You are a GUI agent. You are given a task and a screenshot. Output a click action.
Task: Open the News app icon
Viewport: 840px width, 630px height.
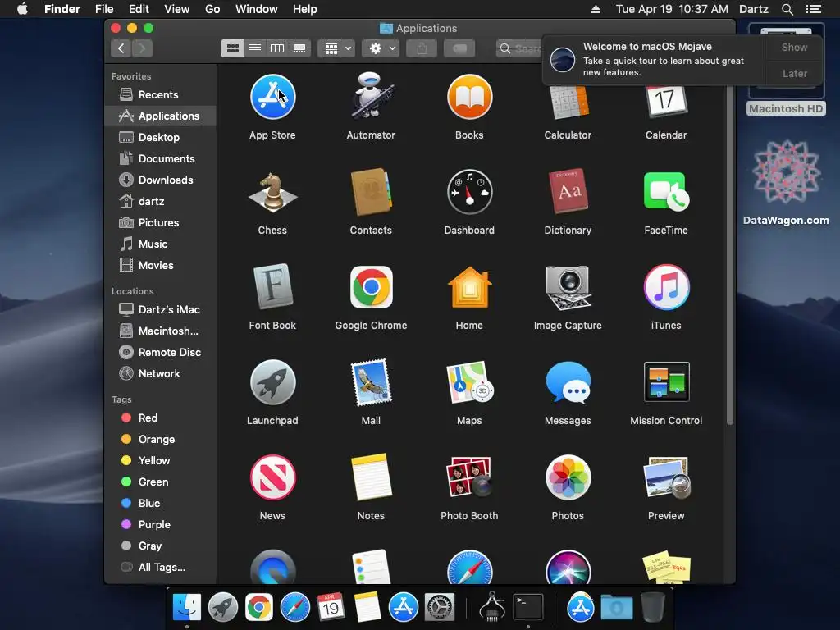click(272, 477)
